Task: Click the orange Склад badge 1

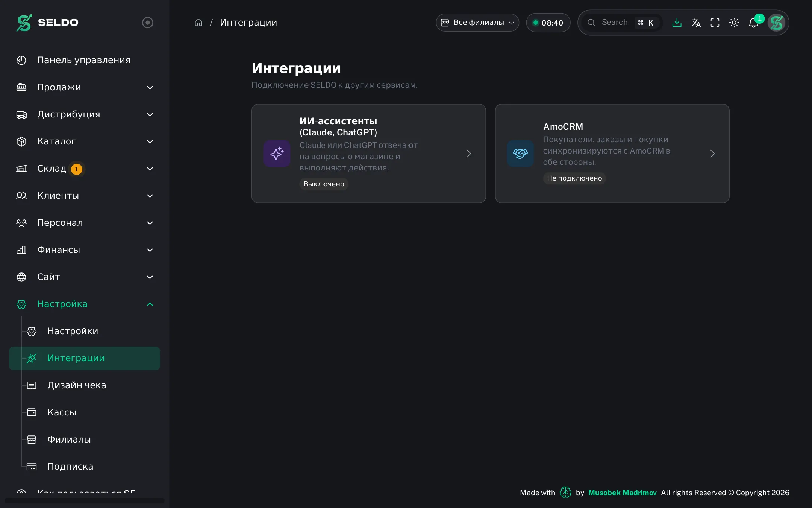Action: [x=77, y=169]
